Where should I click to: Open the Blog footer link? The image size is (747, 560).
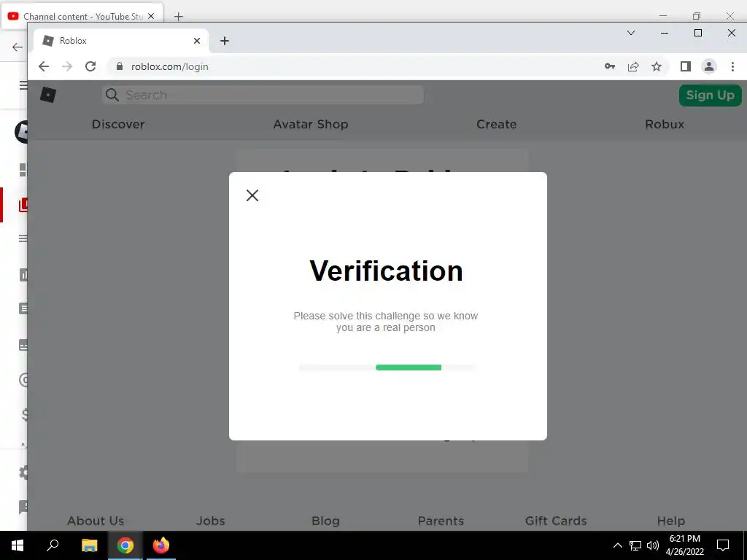pyautogui.click(x=325, y=521)
